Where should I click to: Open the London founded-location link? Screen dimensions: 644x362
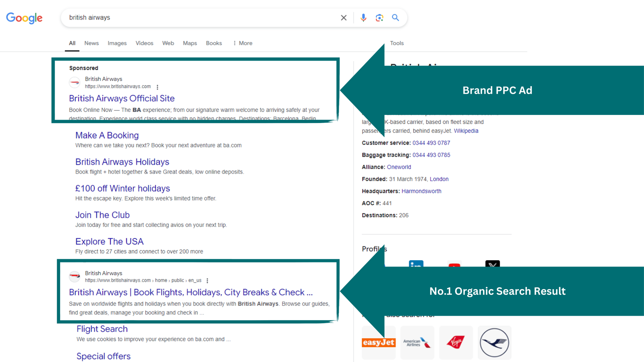[439, 179]
